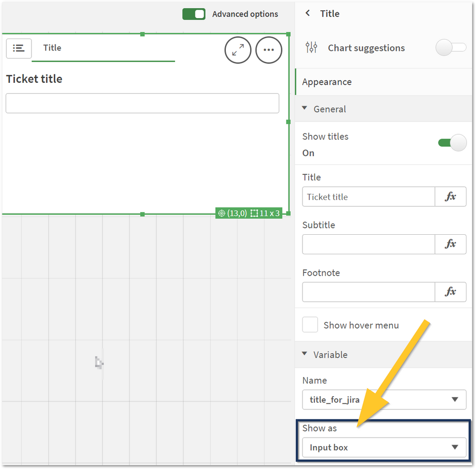Open the expression editor for the Subtitle field

pos(450,244)
